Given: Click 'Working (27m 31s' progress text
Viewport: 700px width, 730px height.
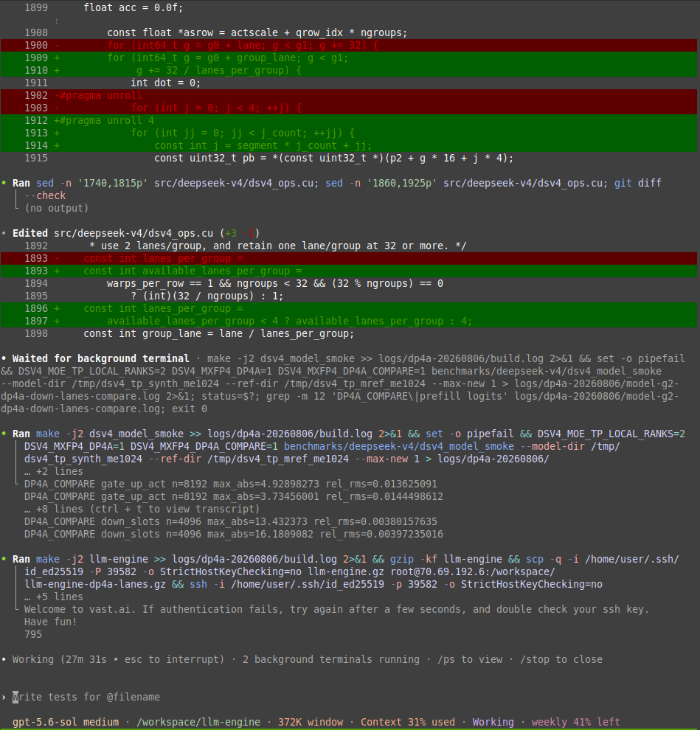Looking at the screenshot, I should coord(60,659).
